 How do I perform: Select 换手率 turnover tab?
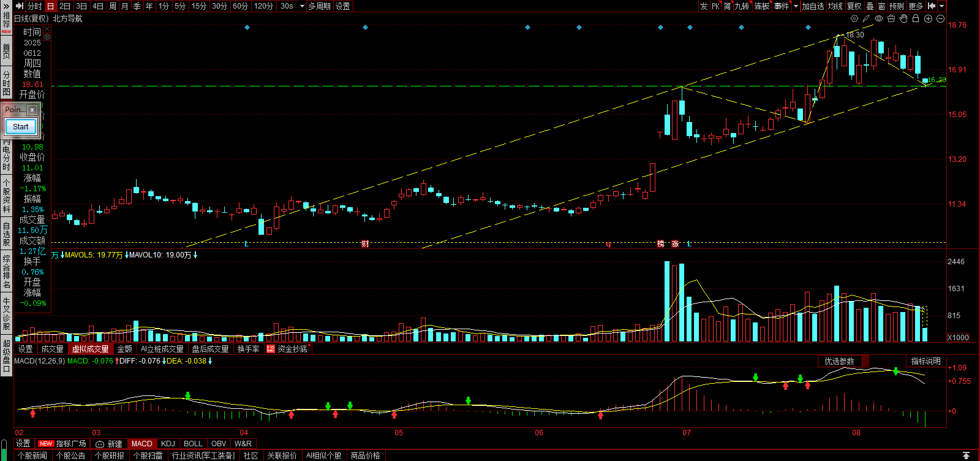[248, 349]
